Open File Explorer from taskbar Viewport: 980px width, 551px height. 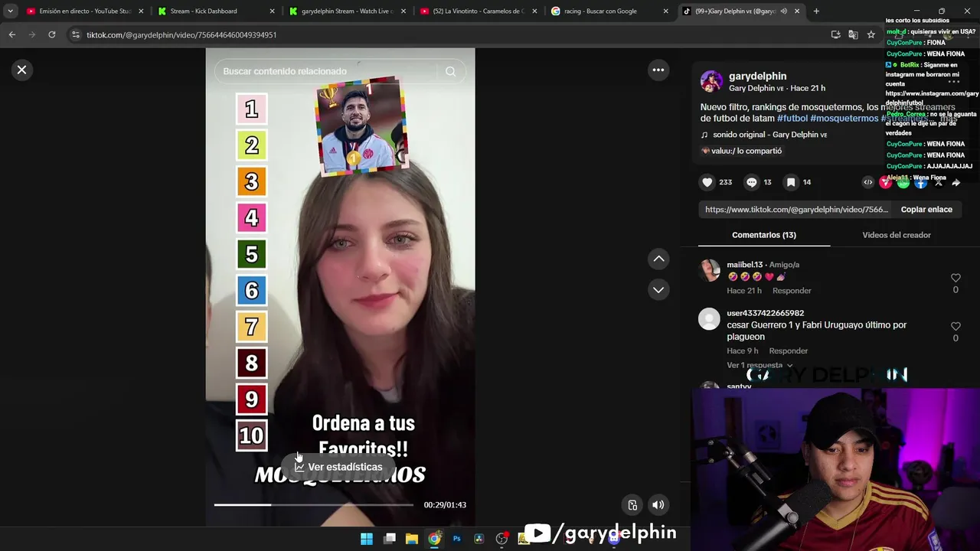coord(412,539)
